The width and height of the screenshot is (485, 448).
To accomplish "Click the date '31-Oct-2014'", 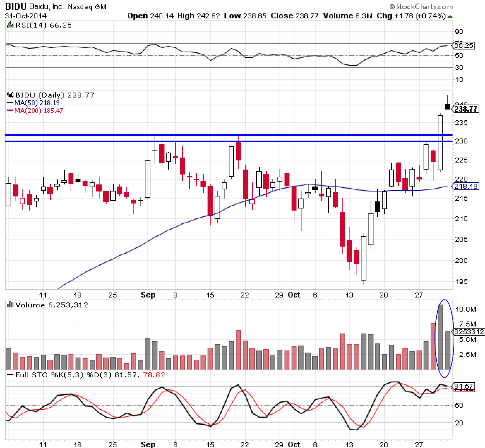I will click(x=26, y=16).
